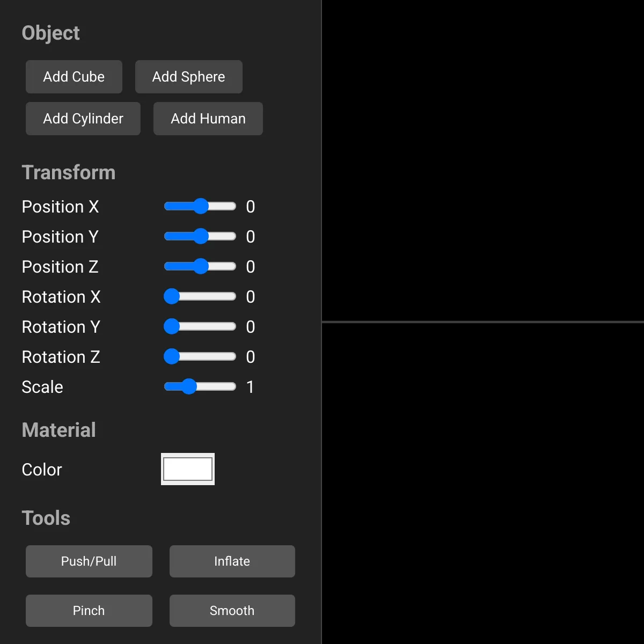This screenshot has height=644, width=644.
Task: Click the Position X slider
Action: click(x=200, y=207)
